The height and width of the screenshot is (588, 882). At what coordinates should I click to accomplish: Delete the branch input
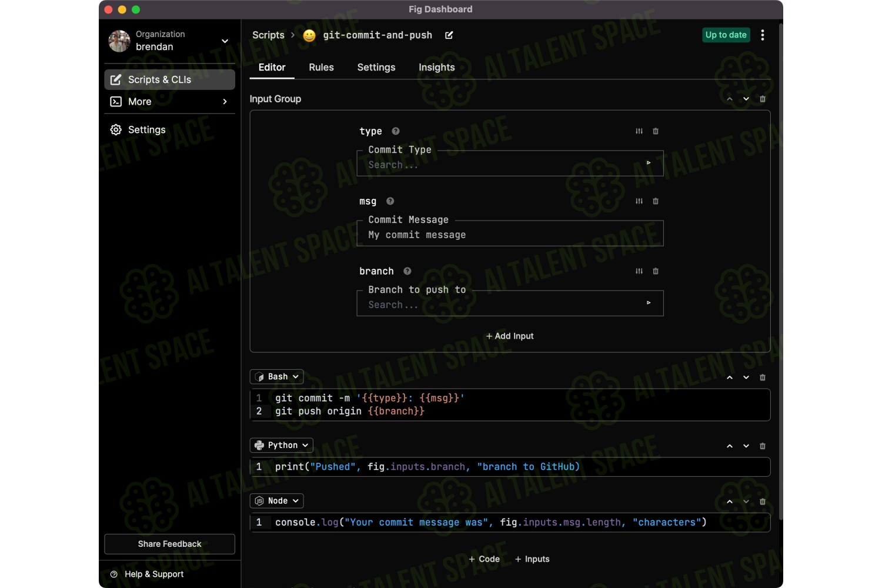[656, 271]
